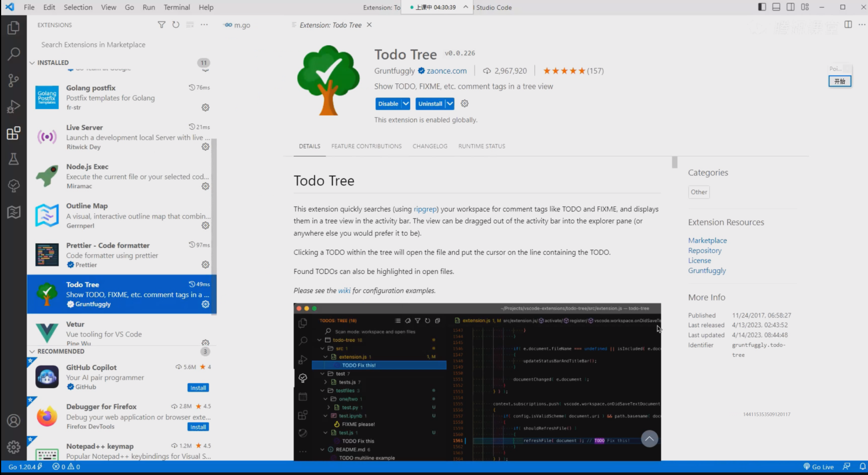868x475 pixels.
Task: Open the License resource link
Action: click(699, 261)
